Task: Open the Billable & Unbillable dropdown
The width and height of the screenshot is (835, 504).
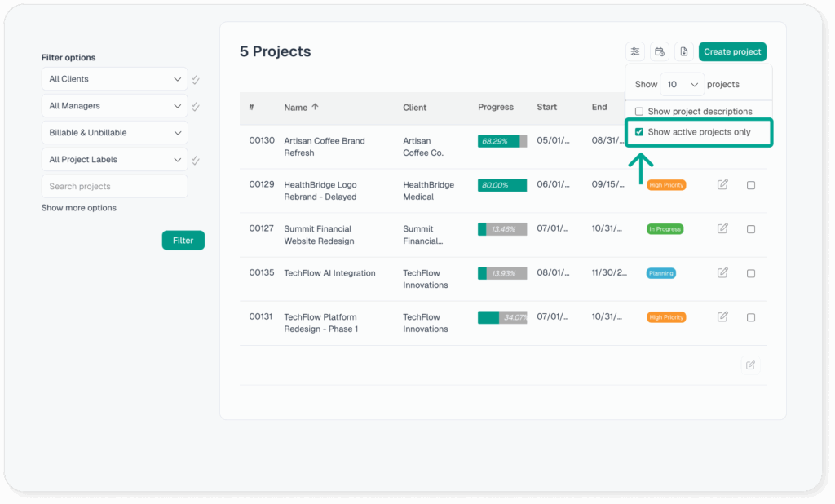Action: [x=114, y=133]
